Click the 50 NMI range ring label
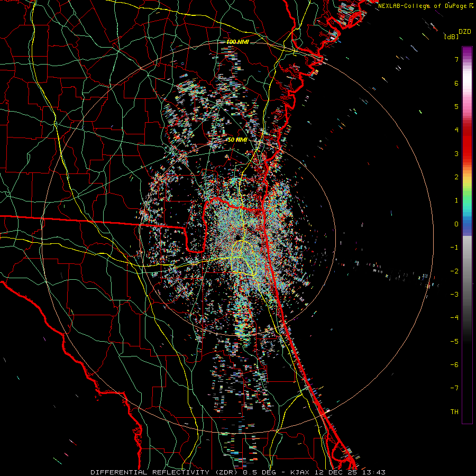This screenshot has width=476, height=476. 237,140
